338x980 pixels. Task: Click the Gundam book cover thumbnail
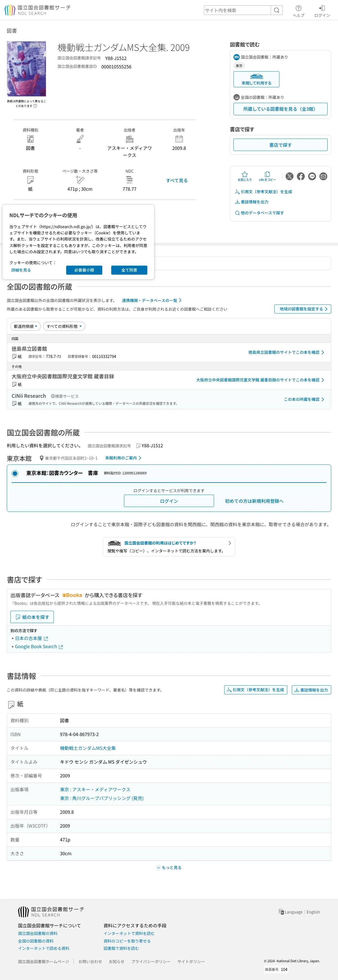click(x=26, y=69)
